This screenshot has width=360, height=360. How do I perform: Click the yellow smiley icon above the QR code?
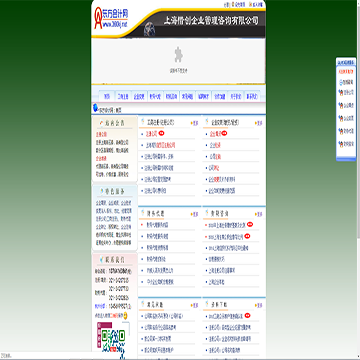pos(126,315)
